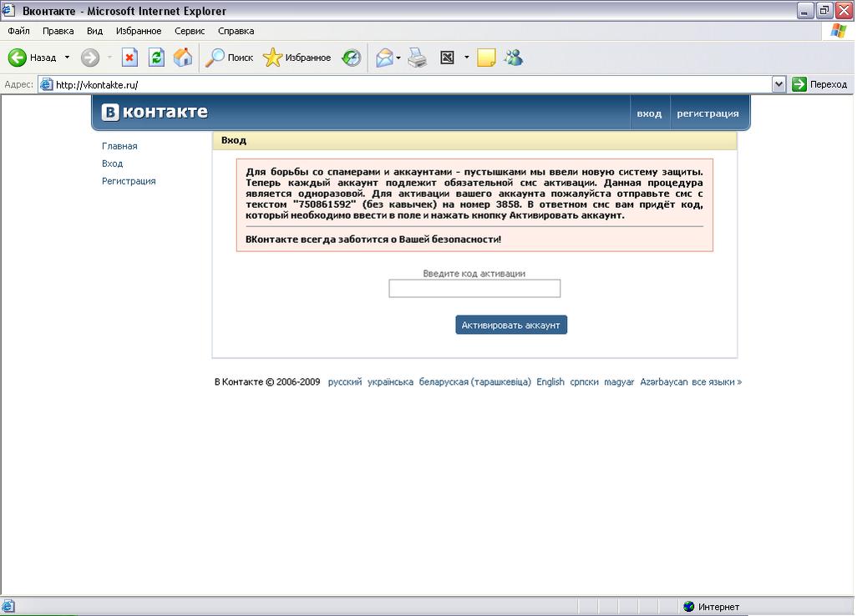Select the Главная link in the sidebar
Image resolution: width=857 pixels, height=616 pixels.
(x=119, y=146)
